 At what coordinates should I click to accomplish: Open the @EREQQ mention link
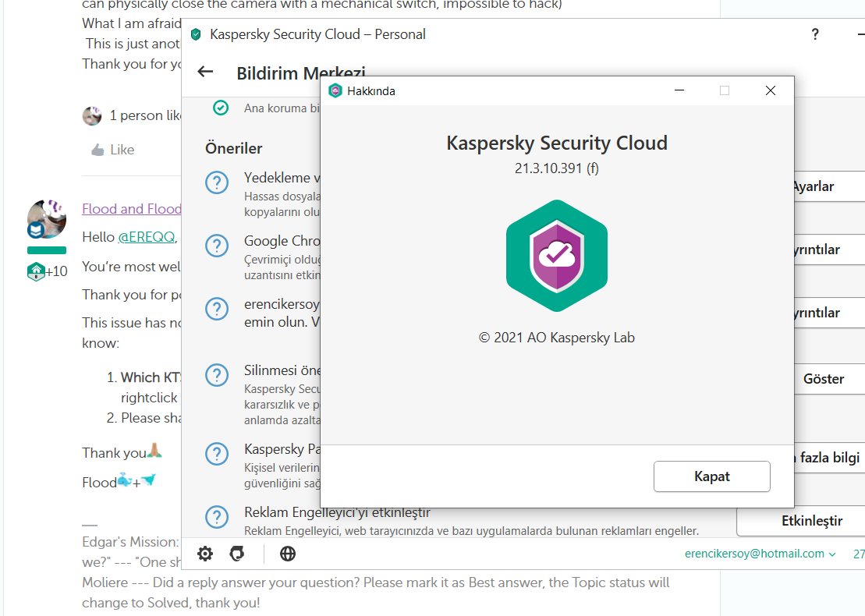(147, 237)
